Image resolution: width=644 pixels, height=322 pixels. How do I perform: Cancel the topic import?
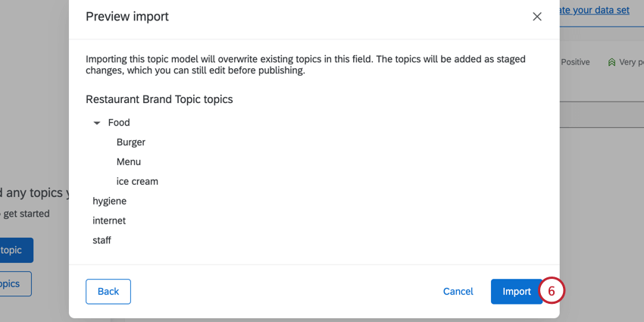click(x=458, y=292)
